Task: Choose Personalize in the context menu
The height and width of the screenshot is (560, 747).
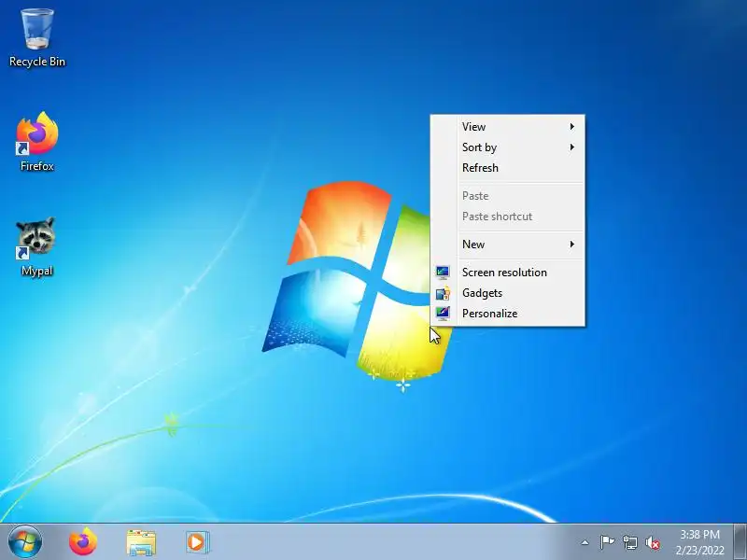Action: tap(507, 314)
